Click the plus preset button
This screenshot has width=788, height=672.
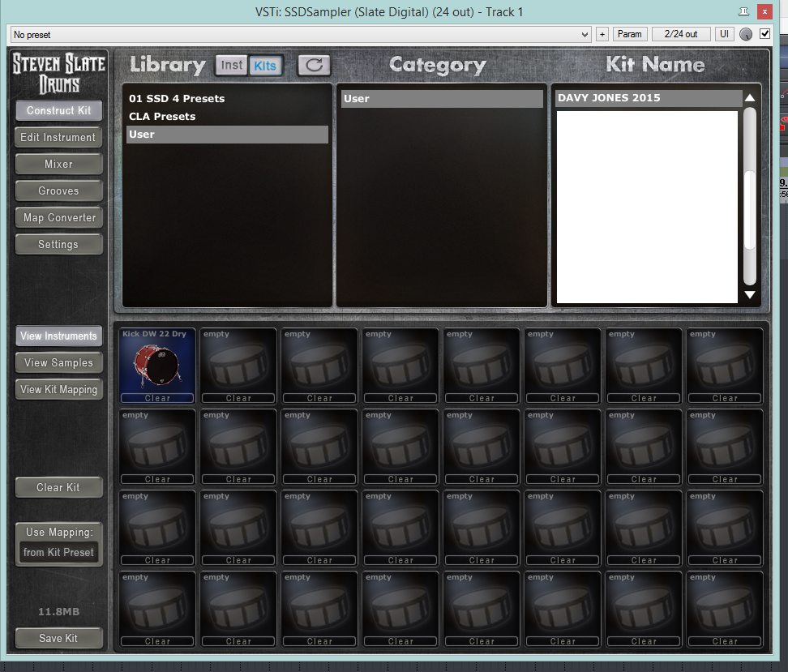(x=602, y=34)
